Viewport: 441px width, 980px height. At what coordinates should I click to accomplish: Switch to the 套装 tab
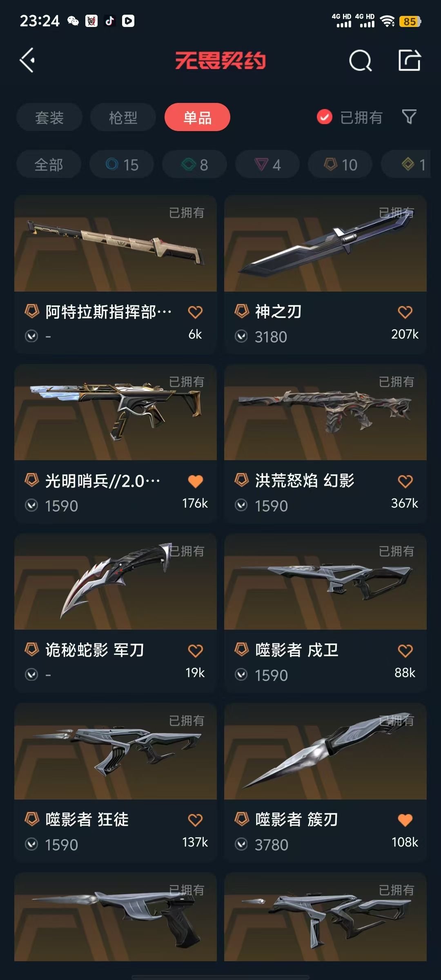[49, 117]
